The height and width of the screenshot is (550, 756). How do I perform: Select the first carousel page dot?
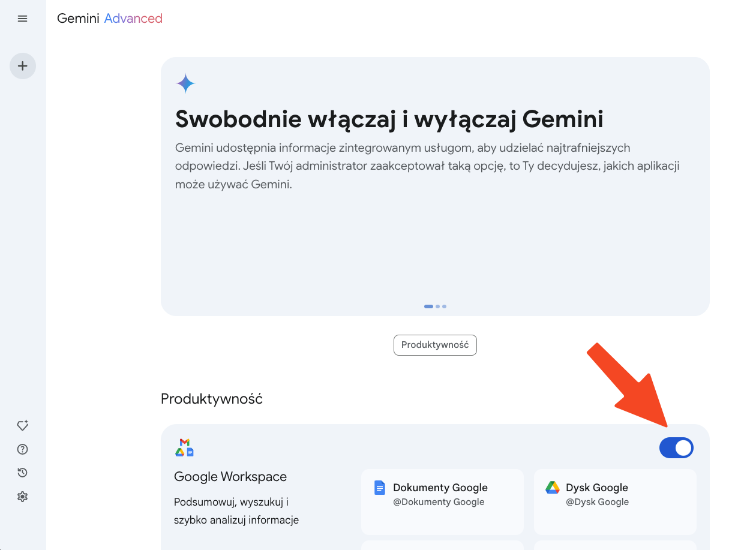[x=428, y=306]
